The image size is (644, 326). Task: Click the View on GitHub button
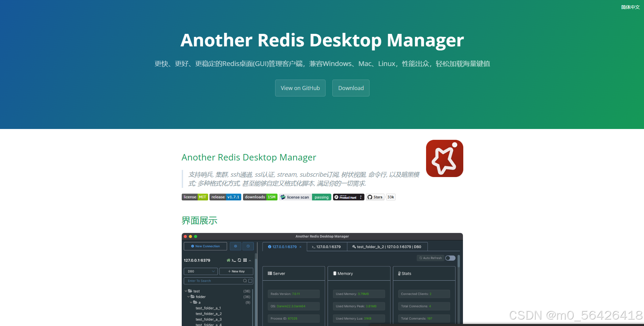point(300,88)
